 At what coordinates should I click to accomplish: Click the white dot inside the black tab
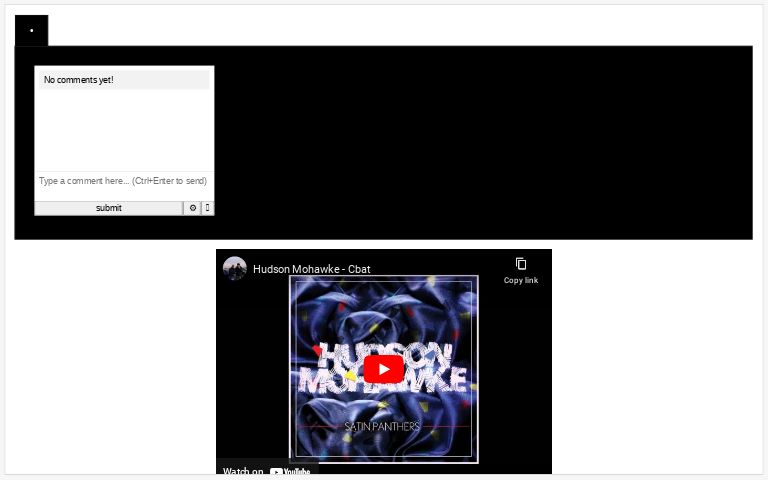click(x=32, y=31)
